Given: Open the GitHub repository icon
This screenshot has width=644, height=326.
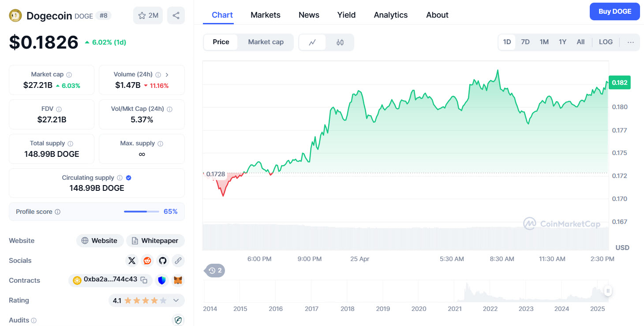Looking at the screenshot, I should (163, 261).
